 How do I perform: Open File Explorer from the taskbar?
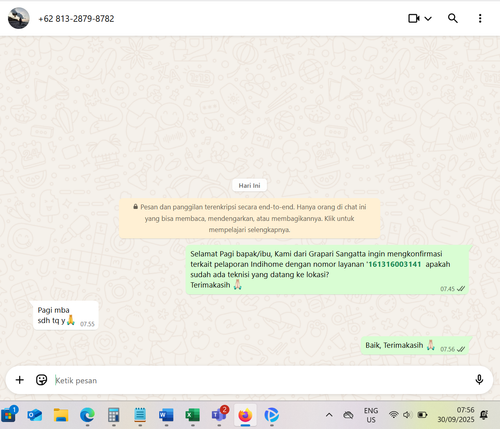(x=61, y=415)
